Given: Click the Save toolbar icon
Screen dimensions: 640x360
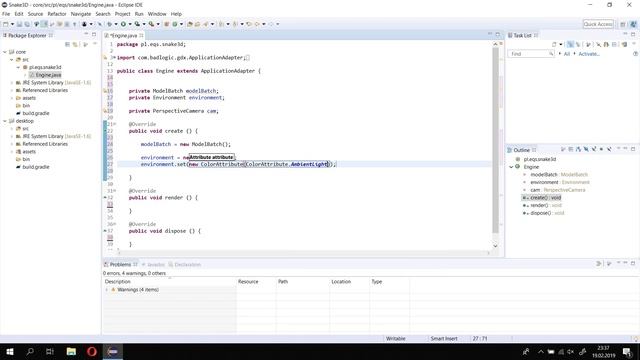Looking at the screenshot, I should (19, 24).
